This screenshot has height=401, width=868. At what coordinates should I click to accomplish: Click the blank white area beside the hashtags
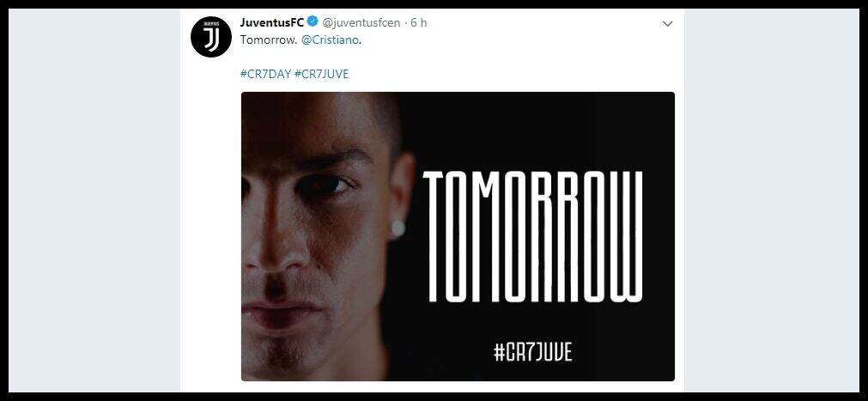tap(509, 74)
